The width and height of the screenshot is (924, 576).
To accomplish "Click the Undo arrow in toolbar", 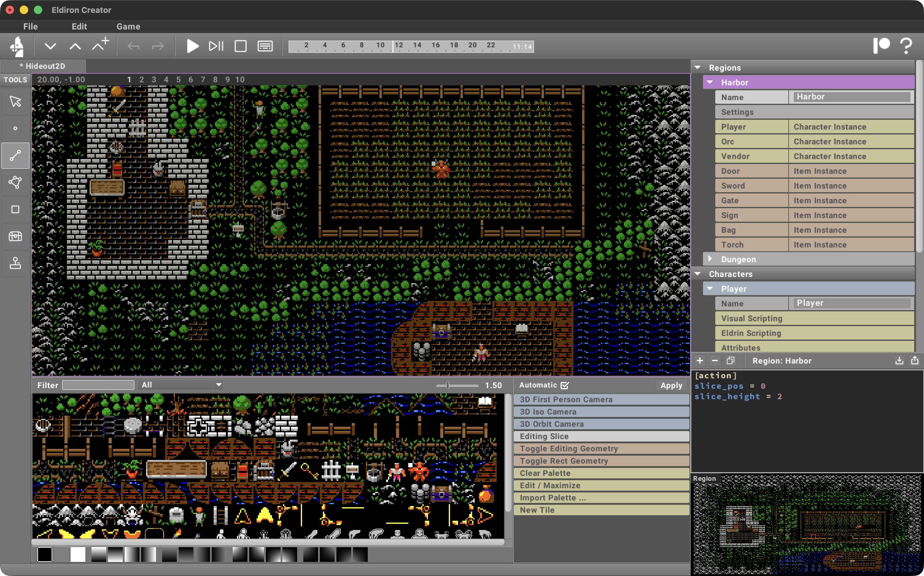I will coord(133,46).
